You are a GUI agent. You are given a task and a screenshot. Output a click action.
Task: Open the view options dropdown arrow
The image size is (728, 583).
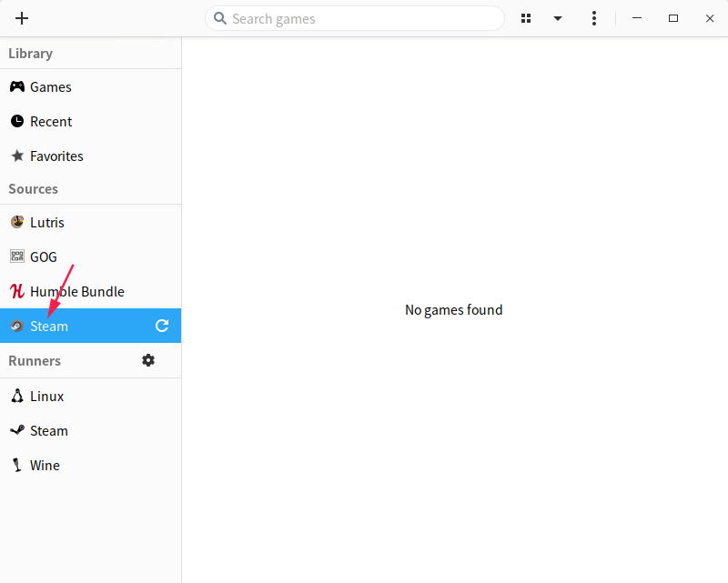tap(558, 18)
